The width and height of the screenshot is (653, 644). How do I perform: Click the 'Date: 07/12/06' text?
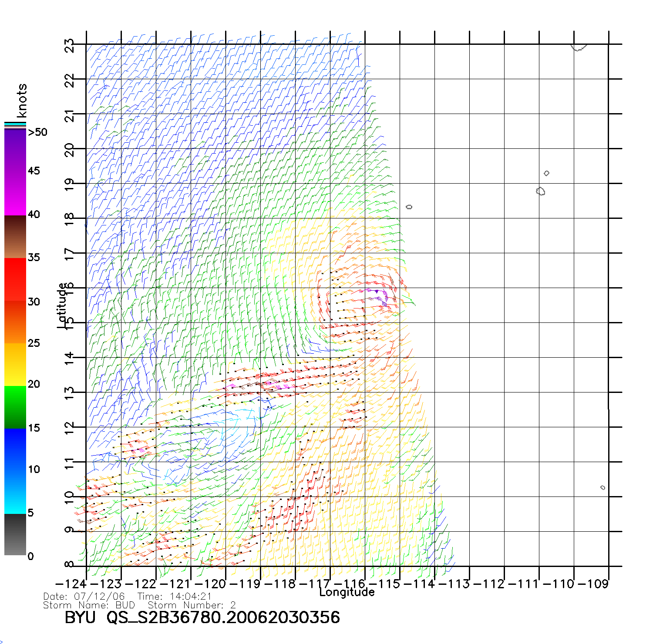point(84,597)
